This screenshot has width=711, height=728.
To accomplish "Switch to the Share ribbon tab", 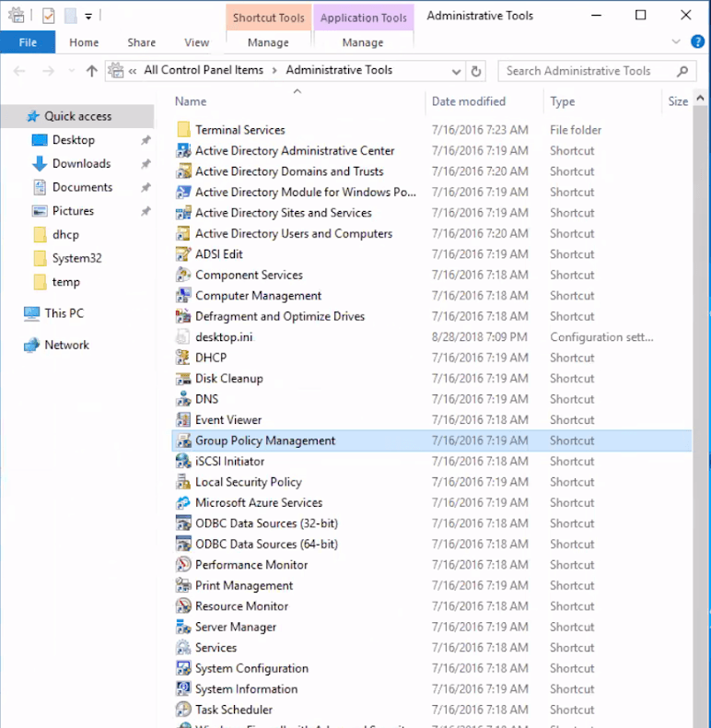I will click(142, 42).
